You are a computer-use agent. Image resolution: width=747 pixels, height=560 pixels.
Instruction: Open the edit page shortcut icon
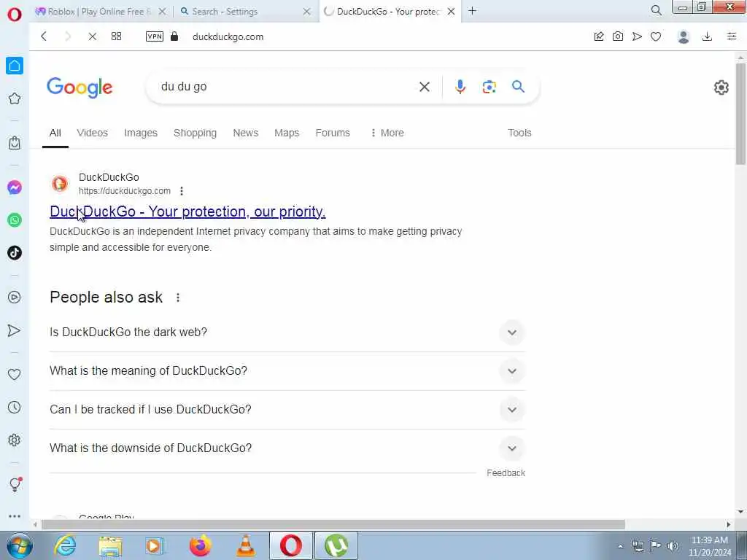(x=599, y=36)
